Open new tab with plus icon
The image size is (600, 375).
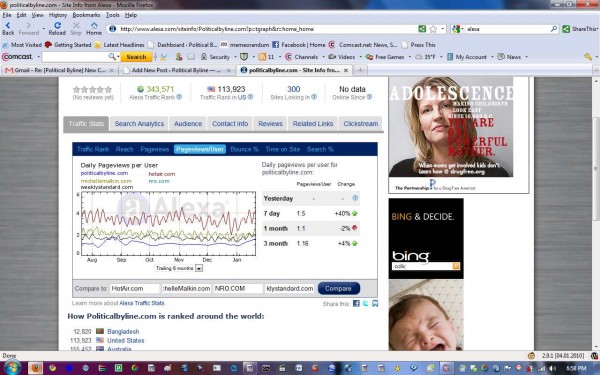(x=360, y=70)
